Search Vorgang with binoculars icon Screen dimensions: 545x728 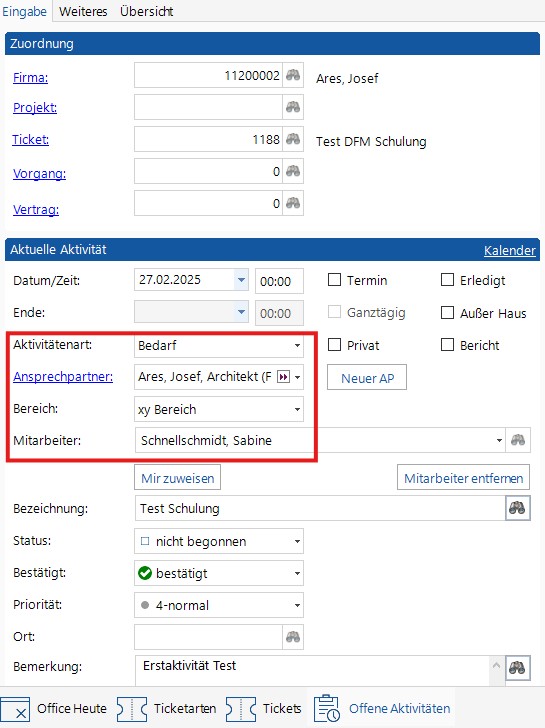(293, 171)
